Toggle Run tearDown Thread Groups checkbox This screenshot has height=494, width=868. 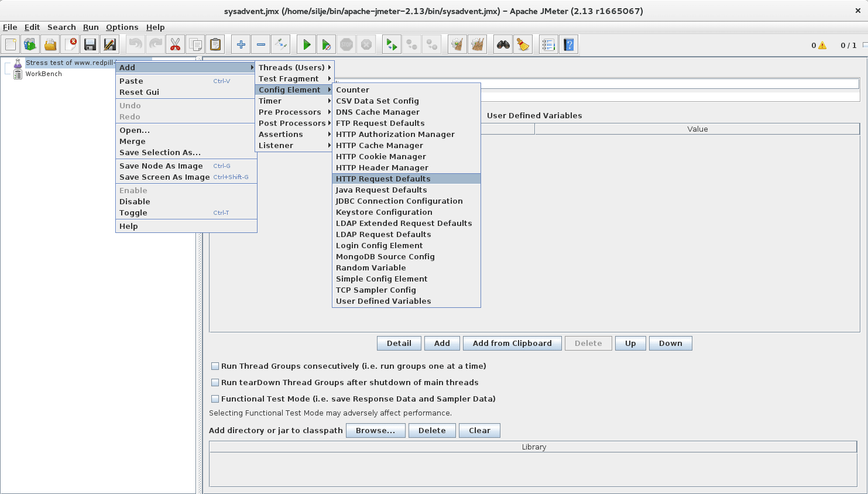[215, 383]
